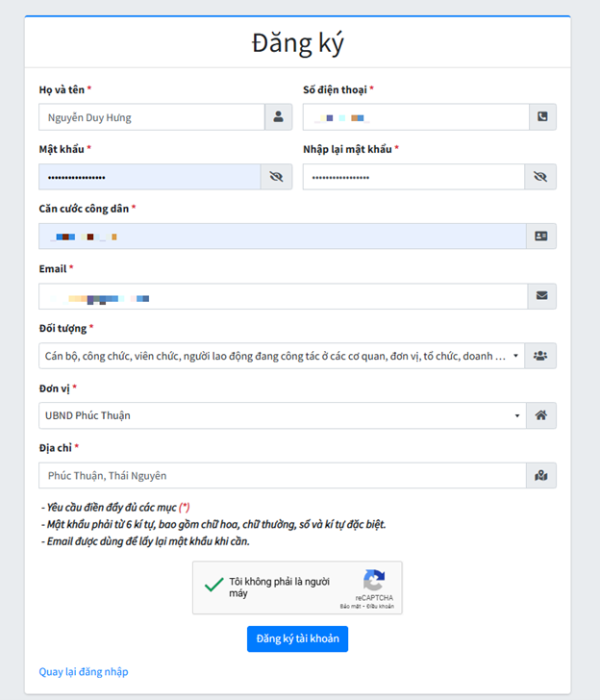This screenshot has height=700, width=600.
Task: Click the user icon beside Họ và tên
Action: pos(278,117)
